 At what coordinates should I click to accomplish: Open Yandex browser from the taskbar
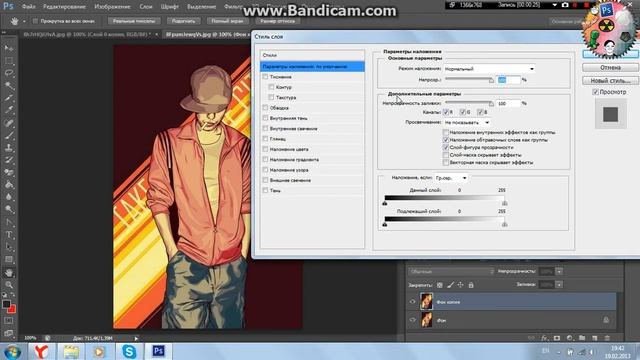pos(42,351)
